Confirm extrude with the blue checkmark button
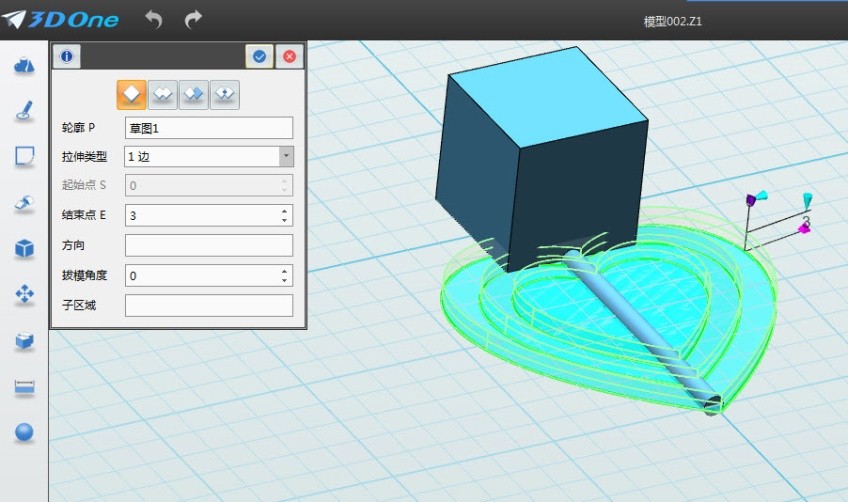Image resolution: width=848 pixels, height=502 pixels. click(x=259, y=57)
